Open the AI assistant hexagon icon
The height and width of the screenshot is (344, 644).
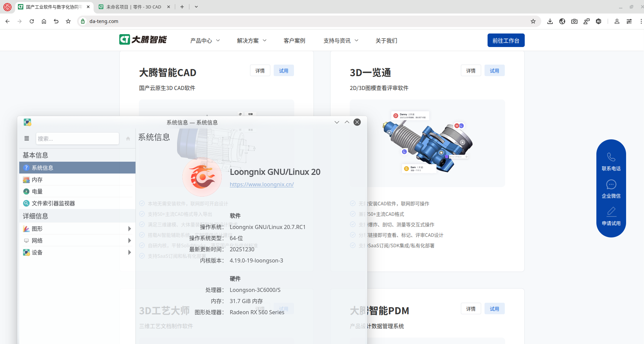pyautogui.click(x=599, y=21)
